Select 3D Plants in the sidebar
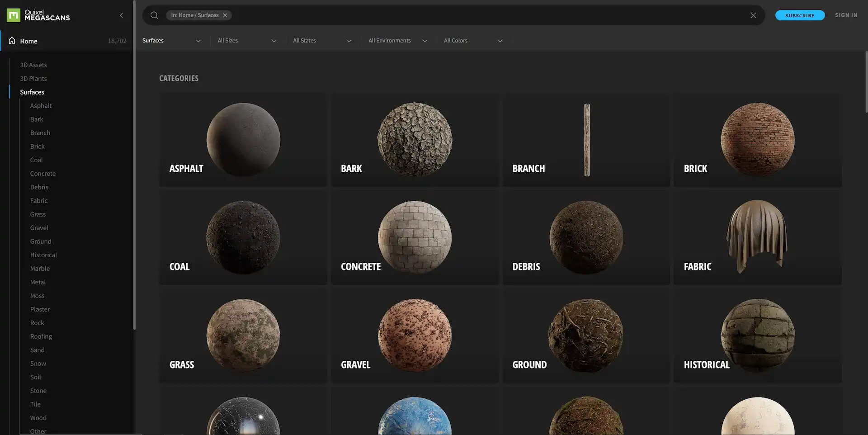 [x=33, y=78]
